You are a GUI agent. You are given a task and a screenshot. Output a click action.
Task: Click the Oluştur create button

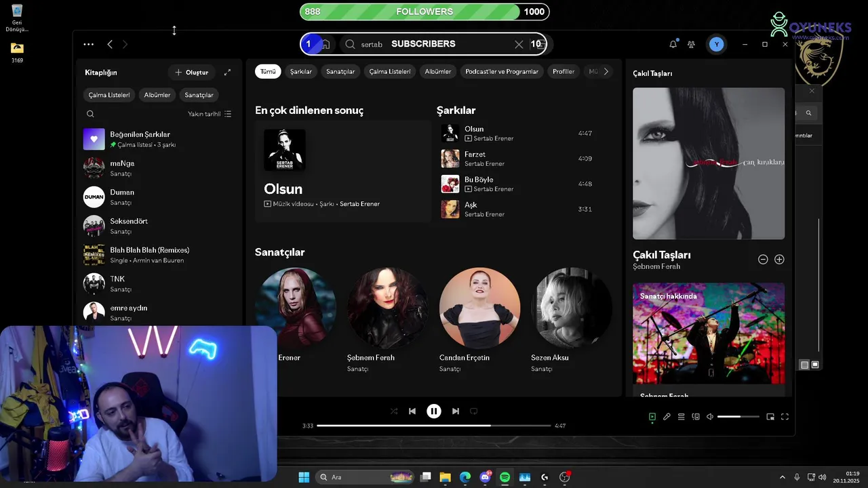[192, 72]
